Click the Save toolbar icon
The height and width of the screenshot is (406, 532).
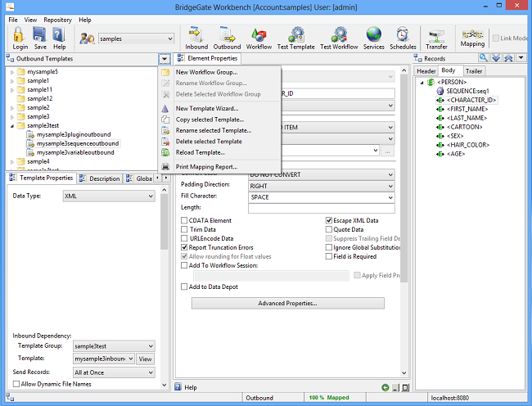40,38
